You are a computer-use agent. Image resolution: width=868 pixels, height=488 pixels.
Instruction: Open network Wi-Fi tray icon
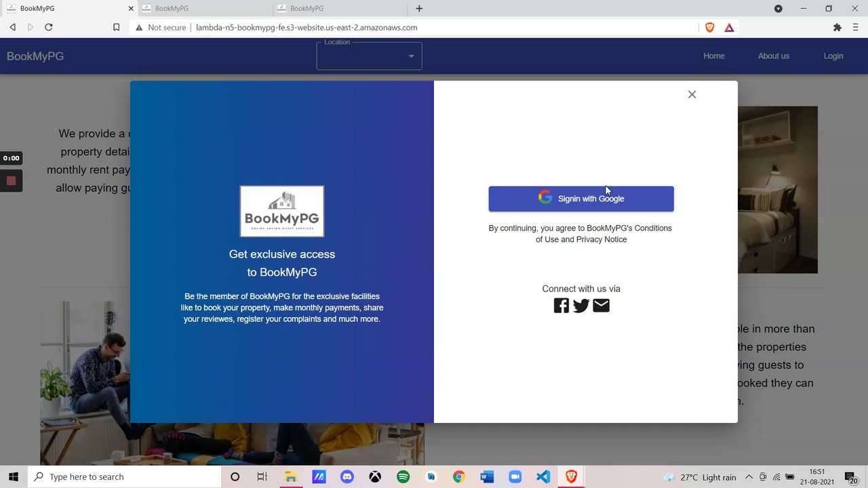coord(777,477)
